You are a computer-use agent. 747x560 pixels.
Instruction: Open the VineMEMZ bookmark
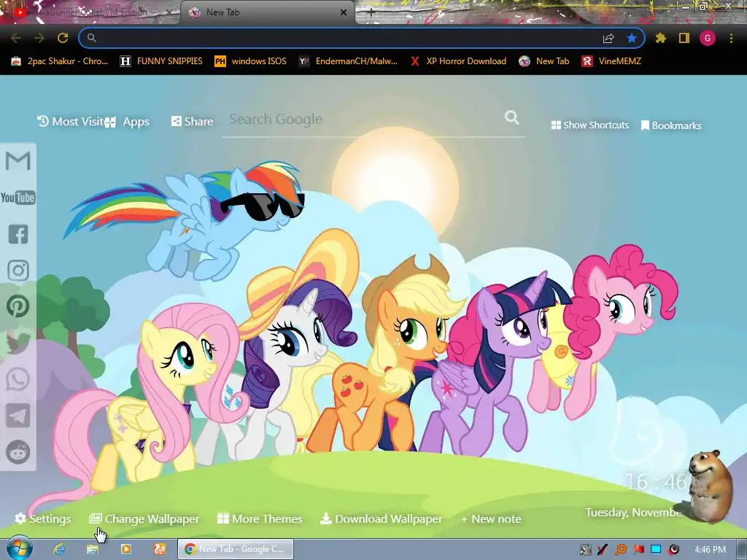coord(612,61)
